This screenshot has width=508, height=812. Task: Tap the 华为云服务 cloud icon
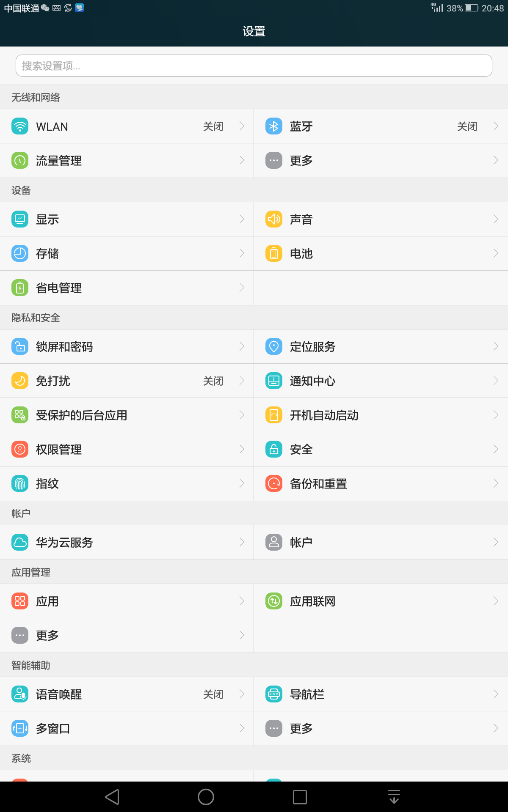[20, 542]
